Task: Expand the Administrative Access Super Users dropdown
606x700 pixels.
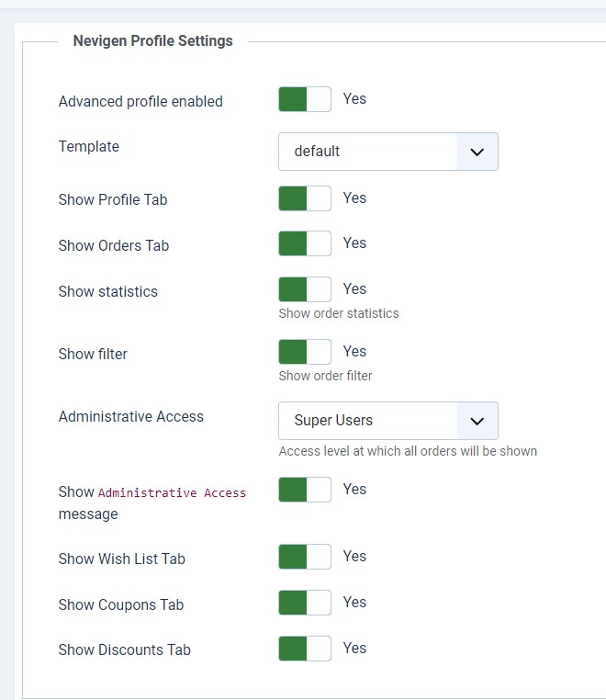Action: (387, 421)
